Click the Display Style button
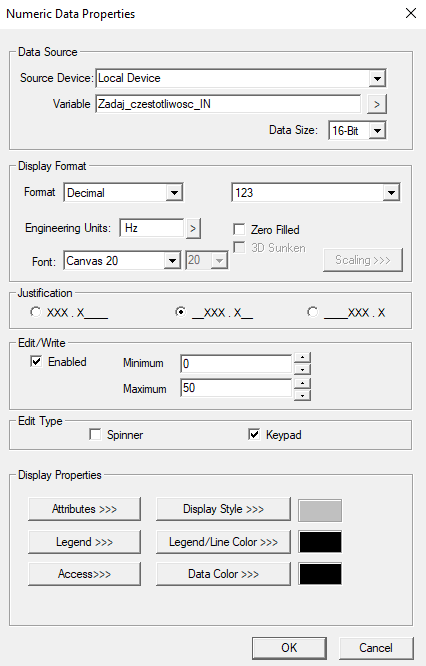The width and height of the screenshot is (426, 666). click(223, 509)
